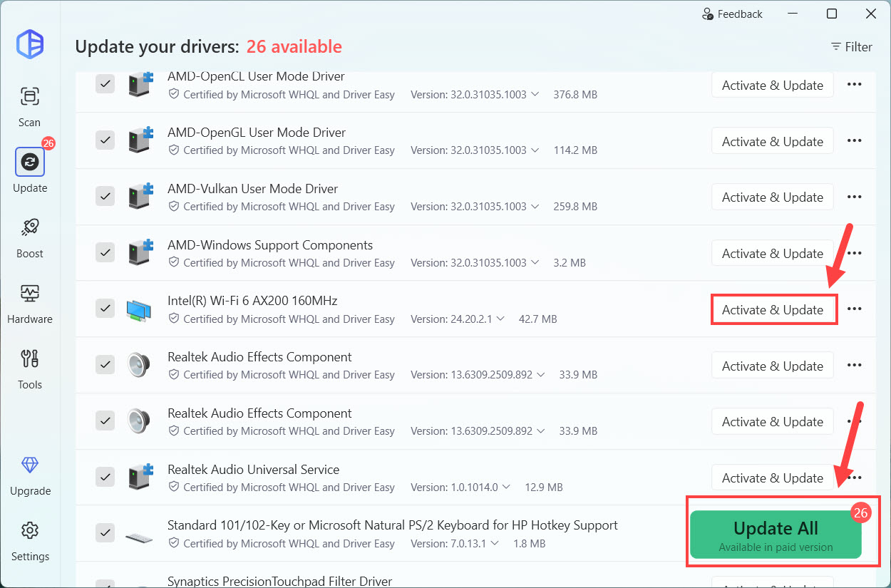Image resolution: width=891 pixels, height=588 pixels.
Task: Click the Intel(R) Wi-Fi 6 AX200 160MHz name
Action: pyautogui.click(x=252, y=301)
